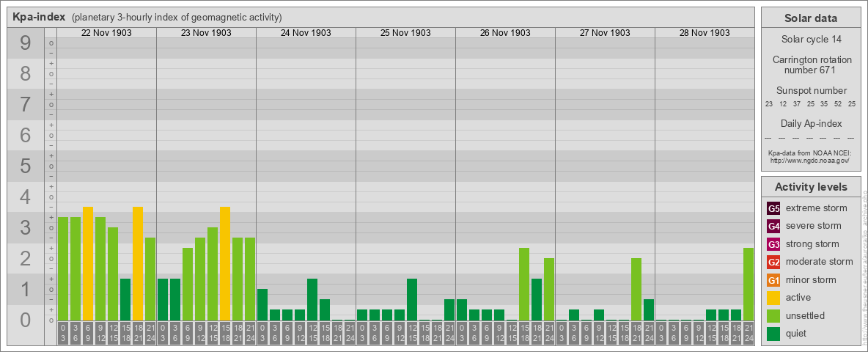This screenshot has width=868, height=352.
Task: Click the 'Kpa-data from NOAA NCEI:' text
Action: [809, 153]
